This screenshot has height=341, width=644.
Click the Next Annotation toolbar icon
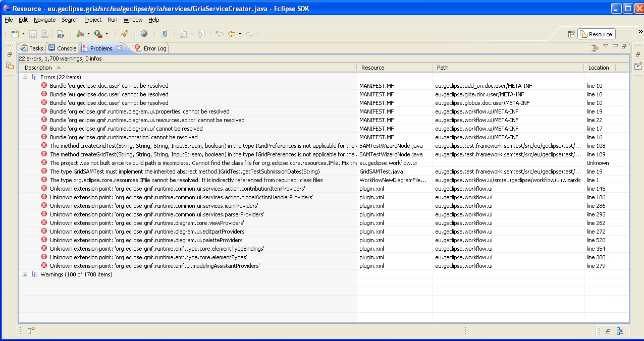tap(183, 34)
